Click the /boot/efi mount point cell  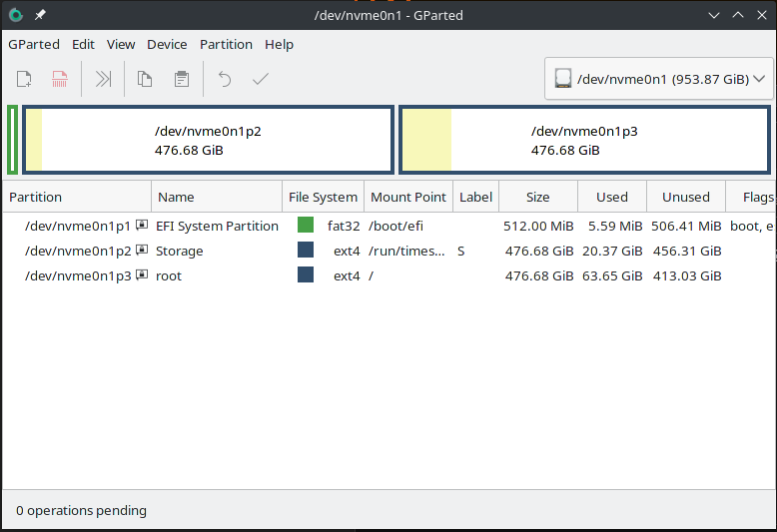395,227
